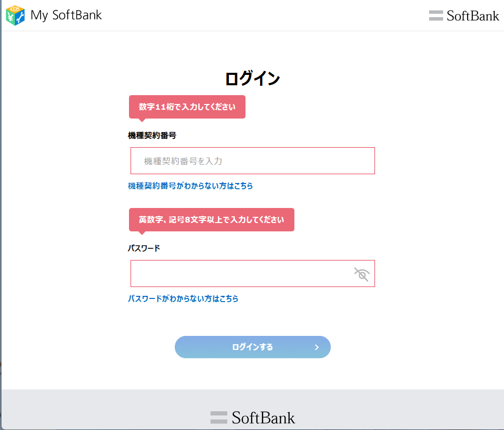Image resolution: width=504 pixels, height=430 pixels.
Task: Click the My SoftBank cube logo icon
Action: pyautogui.click(x=15, y=16)
